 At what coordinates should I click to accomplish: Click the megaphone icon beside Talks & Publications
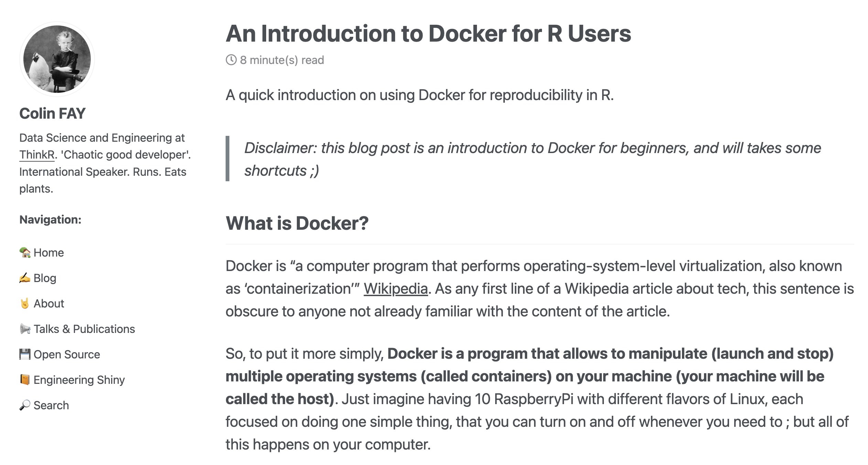tap(25, 329)
